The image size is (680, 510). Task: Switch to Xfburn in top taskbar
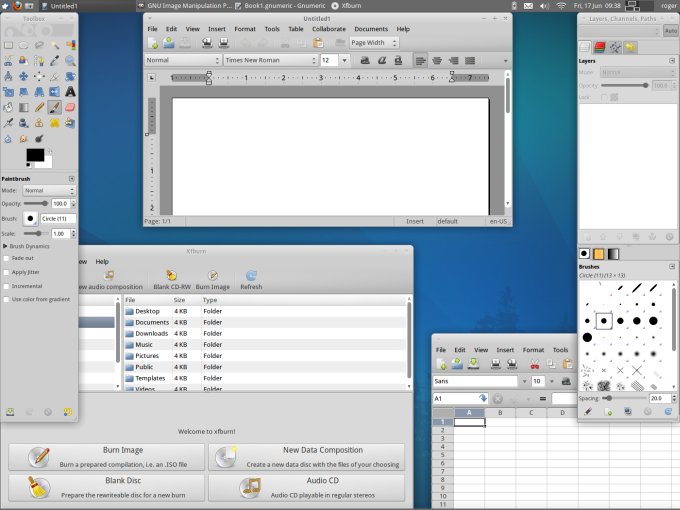[346, 6]
